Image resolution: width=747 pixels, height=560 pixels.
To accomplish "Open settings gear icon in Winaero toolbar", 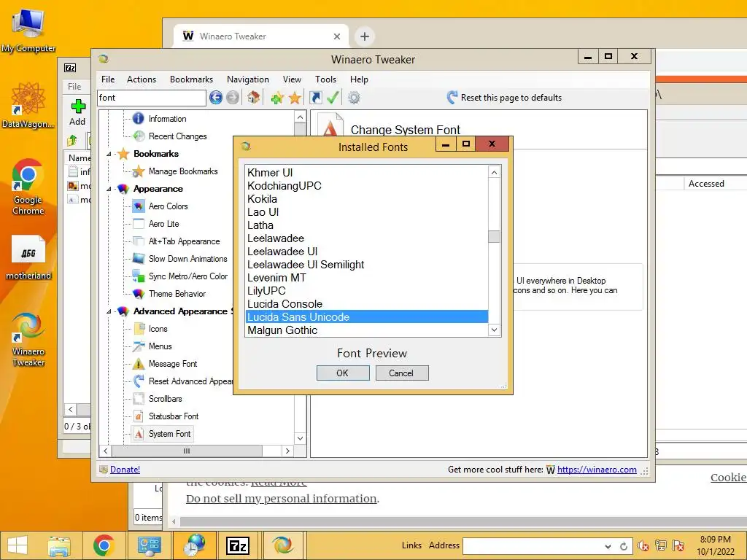I will 354,98.
